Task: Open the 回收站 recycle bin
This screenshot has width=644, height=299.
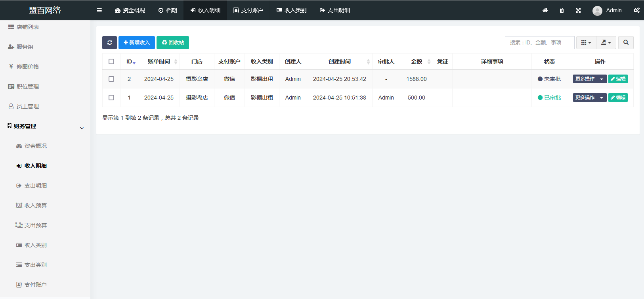Action: (x=173, y=42)
